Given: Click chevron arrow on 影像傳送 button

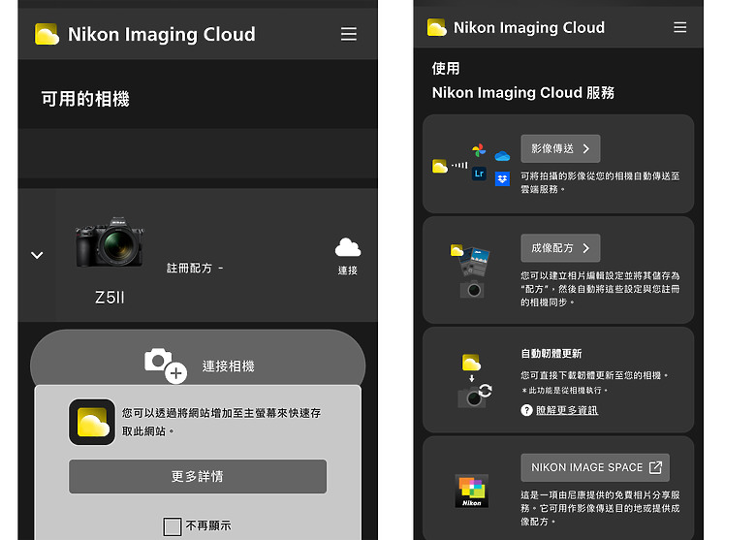Looking at the screenshot, I should (x=586, y=149).
